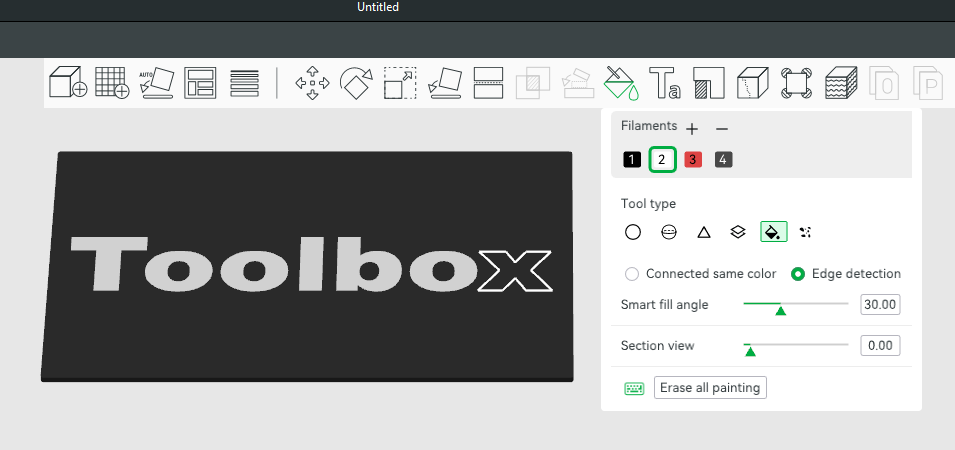Select the Gap fill scattered-dots tool type
The width and height of the screenshot is (955, 450).
coord(806,232)
